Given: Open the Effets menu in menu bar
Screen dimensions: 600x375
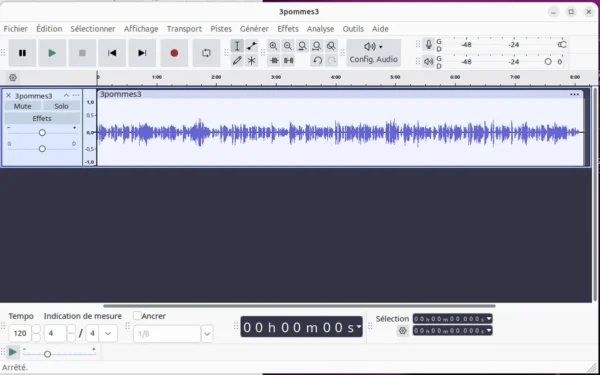Looking at the screenshot, I should 288,29.
